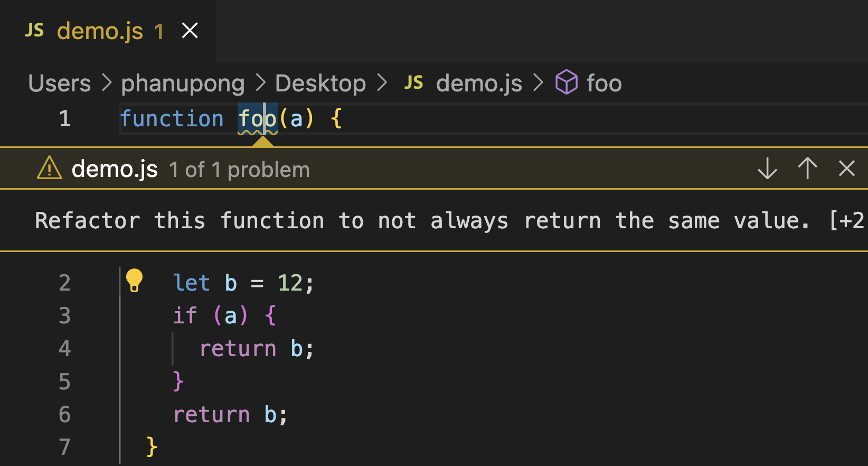Image resolution: width=868 pixels, height=466 pixels.
Task: Select the demo.js tab
Action: point(108,31)
